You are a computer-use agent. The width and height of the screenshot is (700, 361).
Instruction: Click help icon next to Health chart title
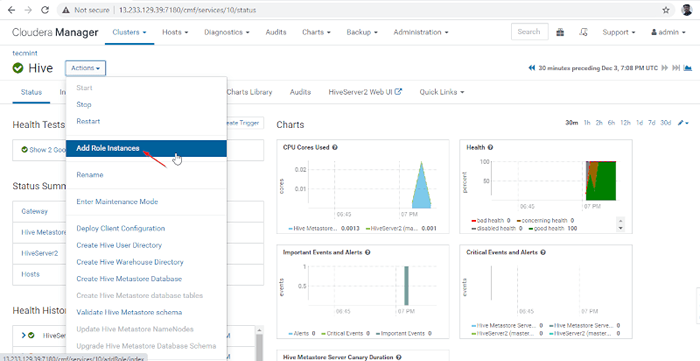click(490, 147)
